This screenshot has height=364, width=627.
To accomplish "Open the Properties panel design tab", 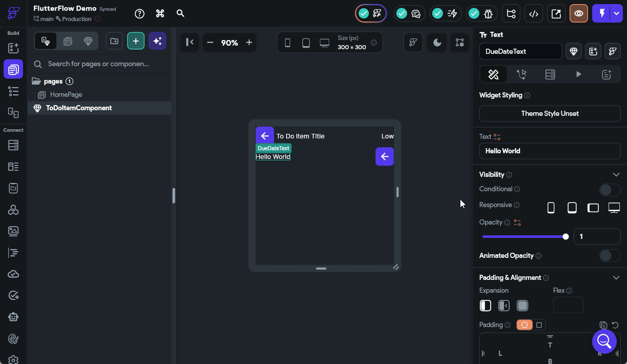I will point(493,74).
